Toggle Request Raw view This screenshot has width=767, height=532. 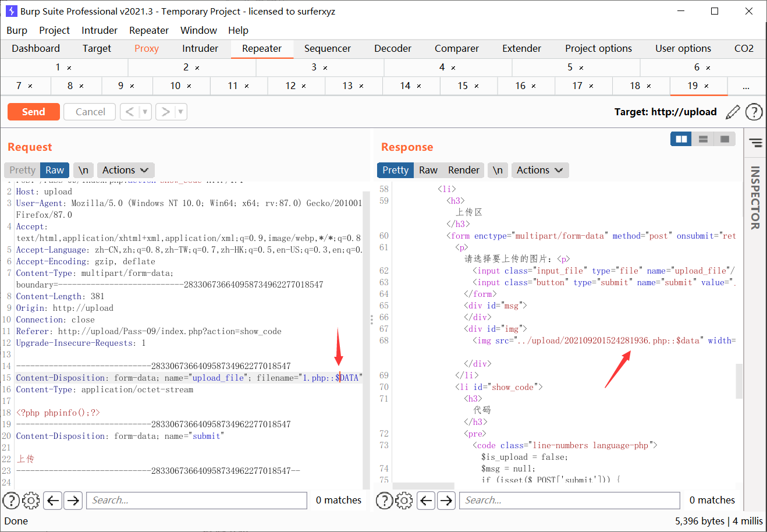coord(55,170)
